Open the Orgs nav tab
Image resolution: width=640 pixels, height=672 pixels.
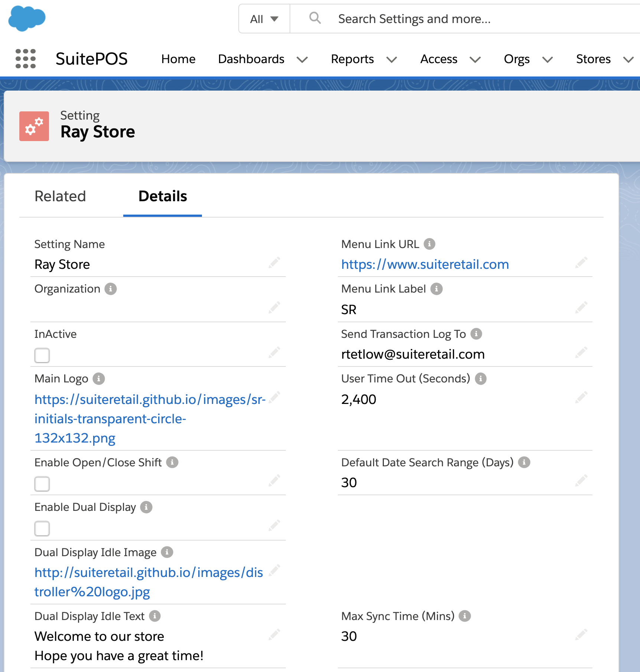click(517, 59)
